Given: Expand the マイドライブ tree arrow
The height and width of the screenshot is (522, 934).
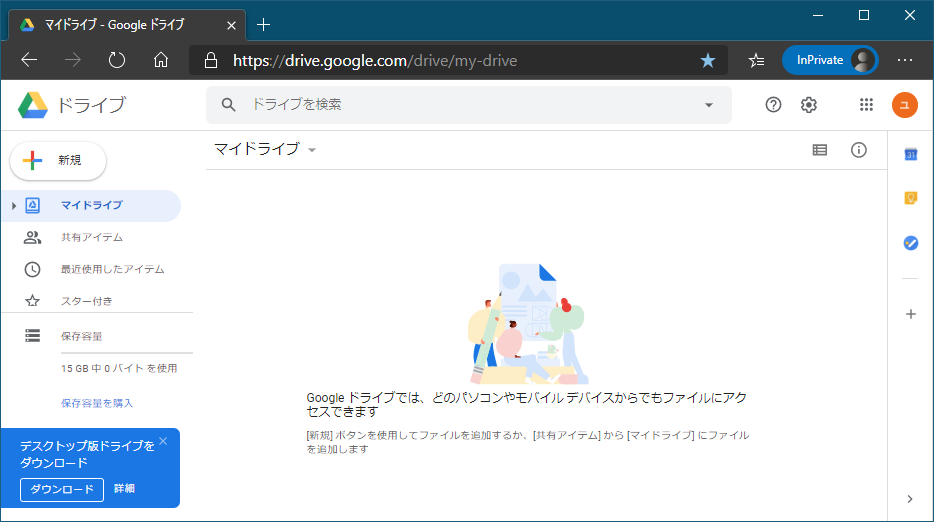Looking at the screenshot, I should pos(14,206).
